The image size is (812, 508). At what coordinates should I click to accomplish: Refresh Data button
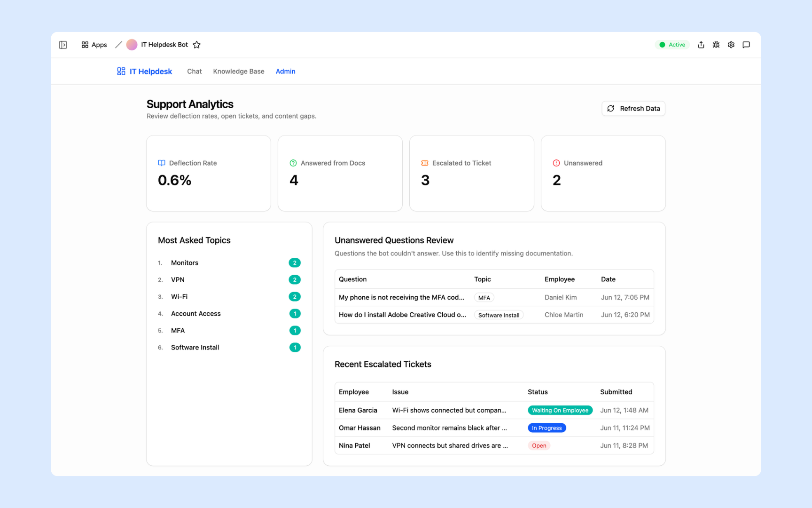click(x=633, y=108)
